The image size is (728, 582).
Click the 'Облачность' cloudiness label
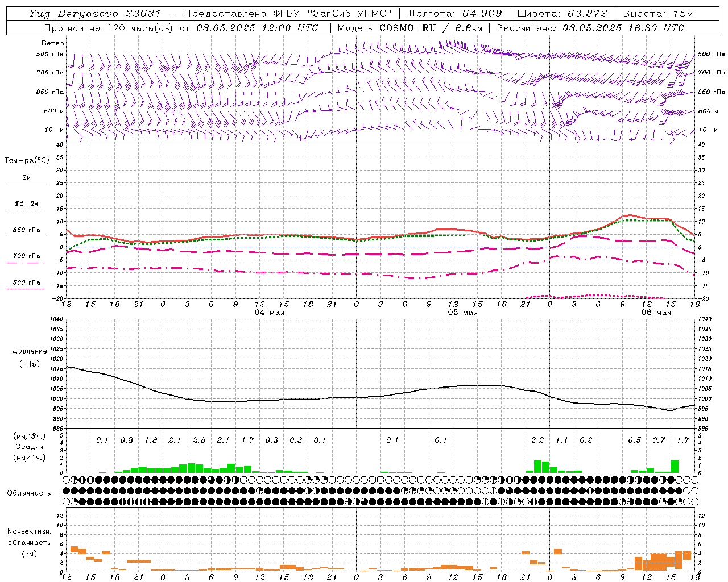[29, 493]
